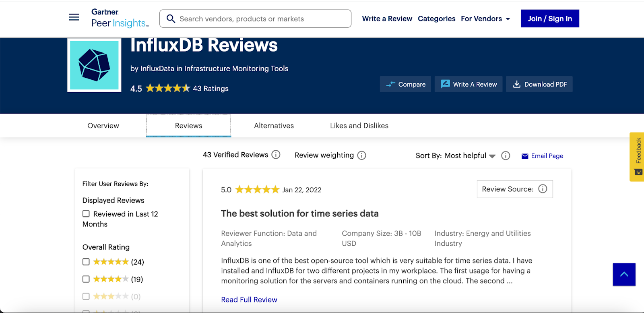Check the four-star (19) rating filter
The image size is (644, 313).
pyautogui.click(x=86, y=279)
